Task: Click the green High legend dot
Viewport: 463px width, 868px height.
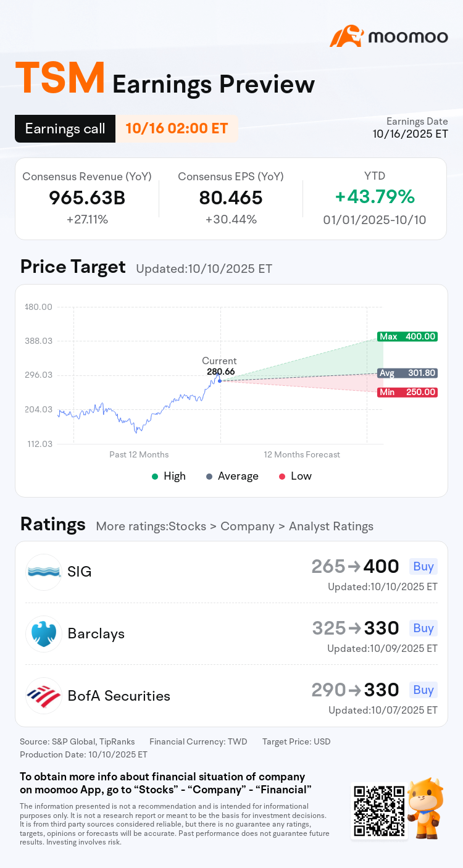Action: click(x=156, y=476)
